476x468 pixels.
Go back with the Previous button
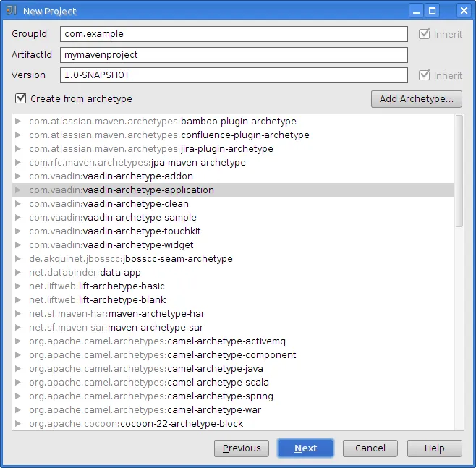point(242,448)
